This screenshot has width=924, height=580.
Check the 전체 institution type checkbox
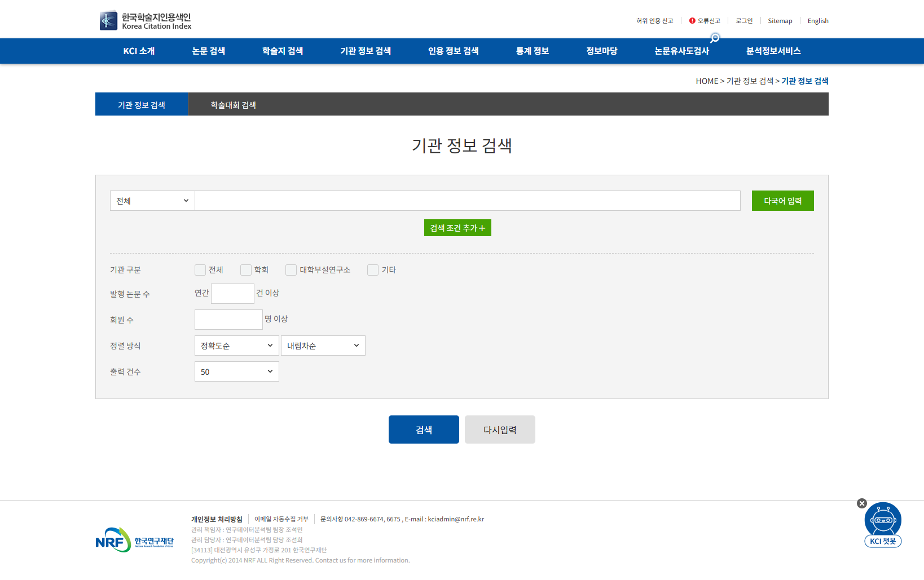[x=200, y=270]
